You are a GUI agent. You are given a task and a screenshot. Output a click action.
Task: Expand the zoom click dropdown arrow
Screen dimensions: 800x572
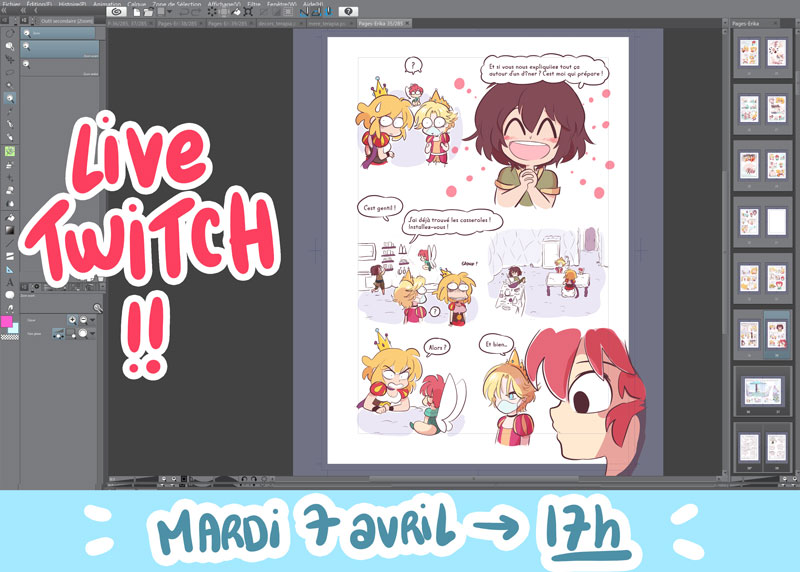[x=93, y=320]
